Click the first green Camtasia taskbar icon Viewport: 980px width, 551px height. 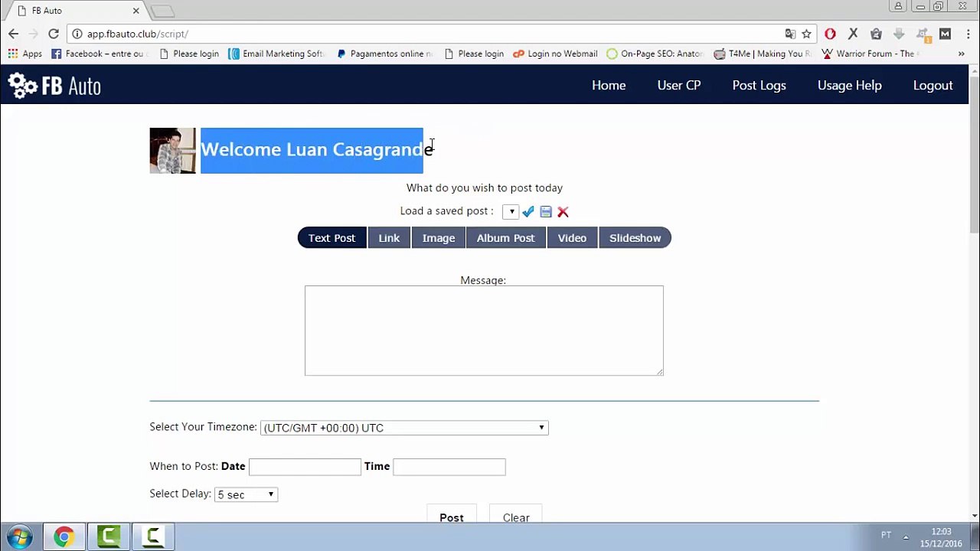(x=109, y=536)
